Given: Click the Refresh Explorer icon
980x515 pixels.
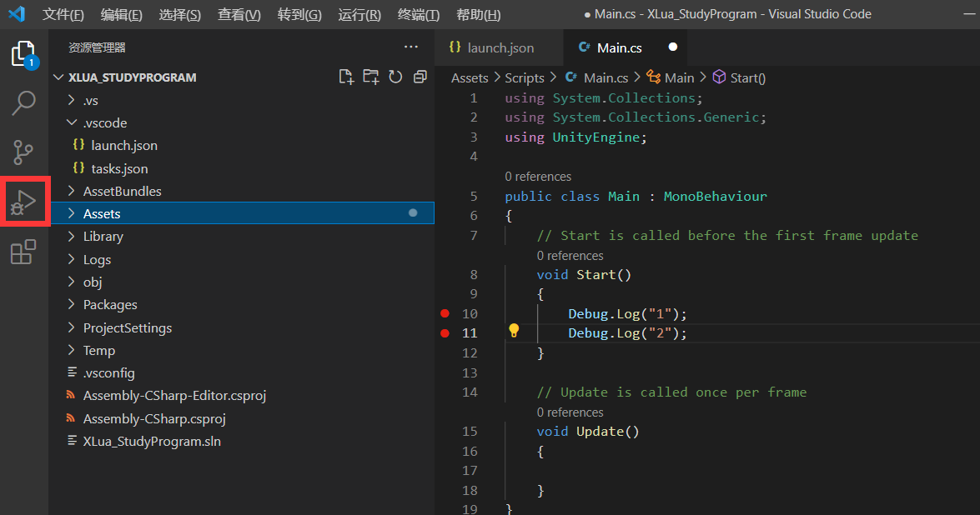Looking at the screenshot, I should point(395,76).
